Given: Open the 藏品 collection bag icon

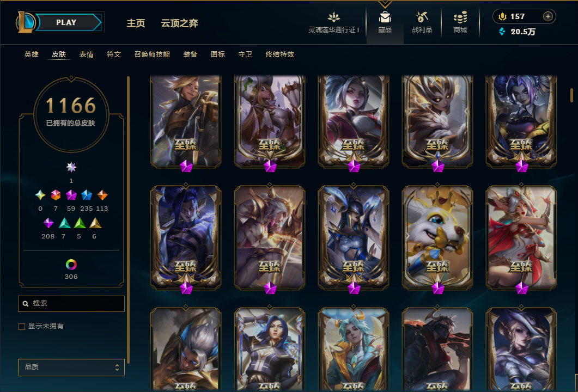Looking at the screenshot, I should tap(385, 17).
